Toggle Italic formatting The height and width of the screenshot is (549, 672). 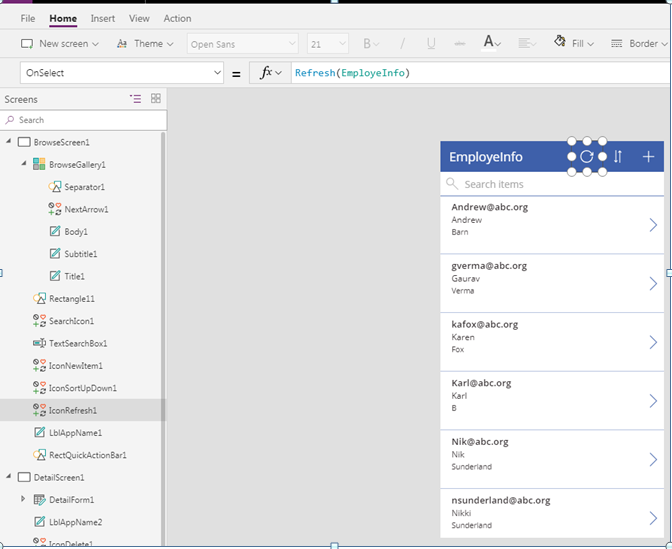402,44
